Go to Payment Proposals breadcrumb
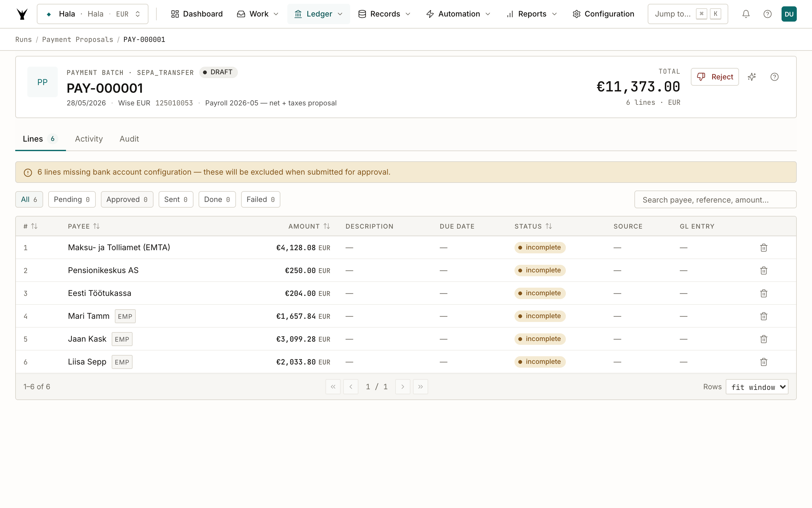 coord(77,40)
